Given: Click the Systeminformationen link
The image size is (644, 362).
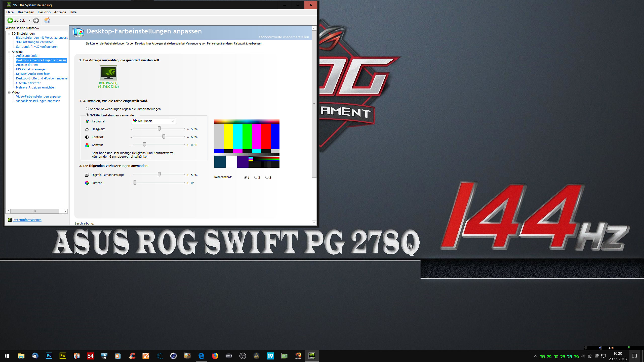Looking at the screenshot, I should (x=27, y=220).
